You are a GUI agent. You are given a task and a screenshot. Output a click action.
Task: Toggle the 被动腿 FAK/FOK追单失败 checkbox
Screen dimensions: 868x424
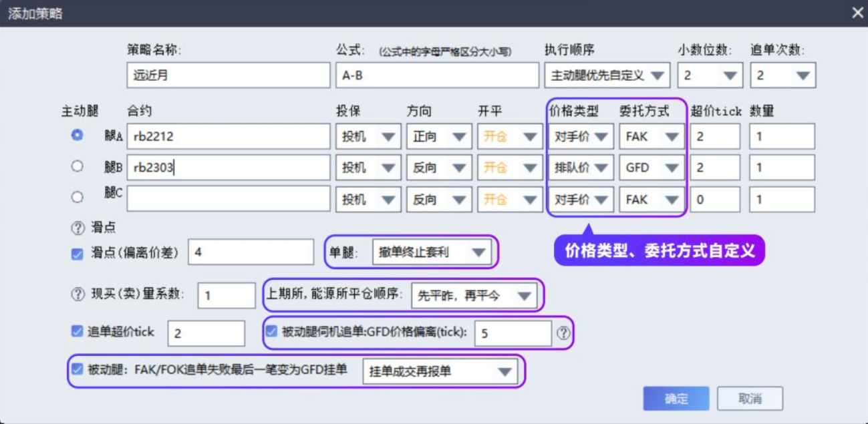click(78, 369)
